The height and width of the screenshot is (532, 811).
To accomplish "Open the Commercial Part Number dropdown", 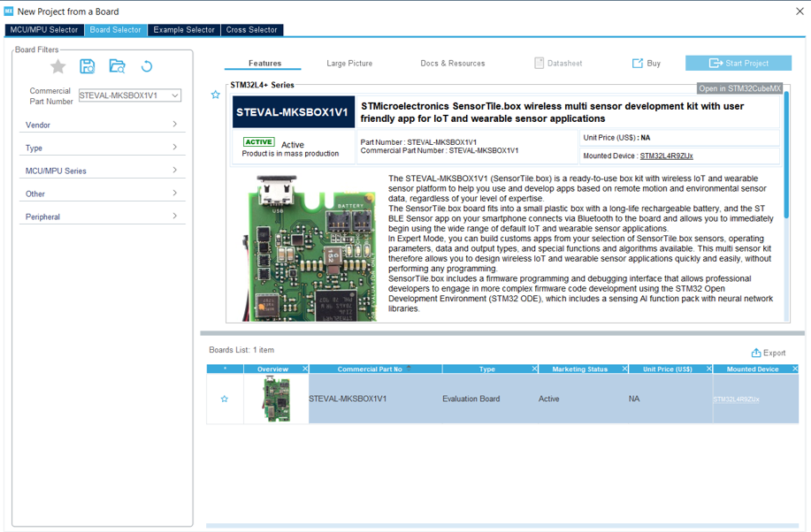I will [x=175, y=95].
